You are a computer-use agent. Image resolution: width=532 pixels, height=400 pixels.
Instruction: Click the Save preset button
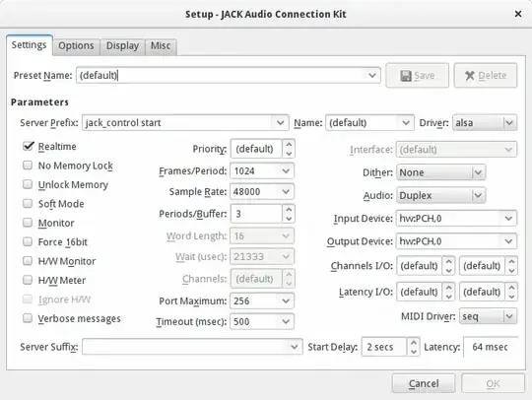pos(418,75)
